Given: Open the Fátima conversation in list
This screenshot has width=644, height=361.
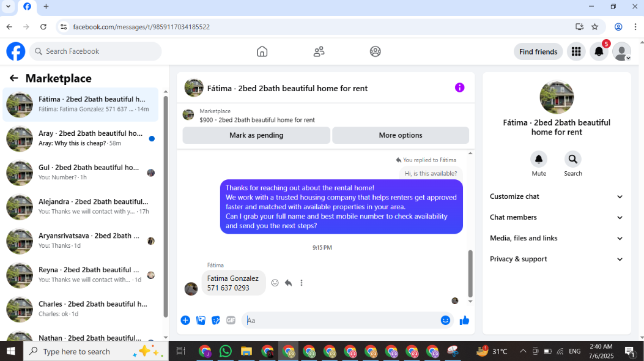Looking at the screenshot, I should tap(81, 104).
